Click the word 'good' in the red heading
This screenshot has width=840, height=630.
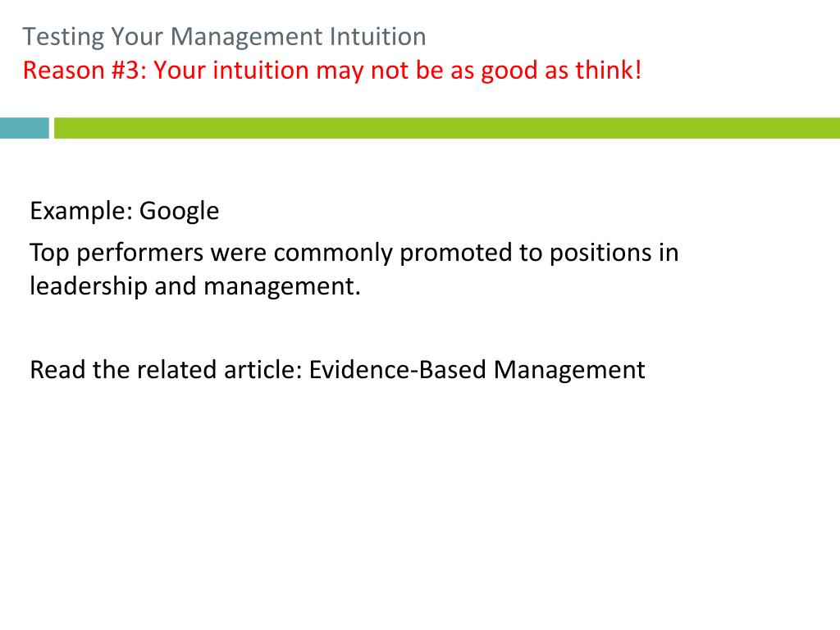coord(509,71)
